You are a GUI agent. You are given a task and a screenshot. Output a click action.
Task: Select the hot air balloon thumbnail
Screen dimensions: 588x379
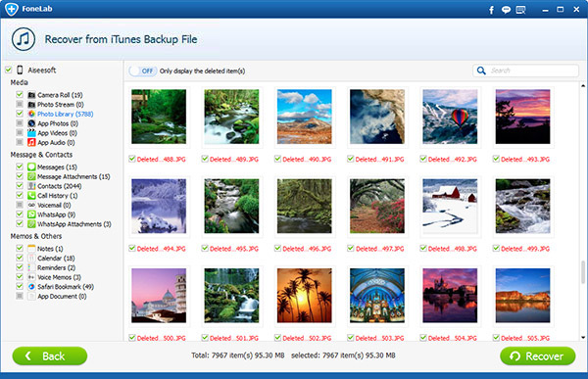pos(450,117)
